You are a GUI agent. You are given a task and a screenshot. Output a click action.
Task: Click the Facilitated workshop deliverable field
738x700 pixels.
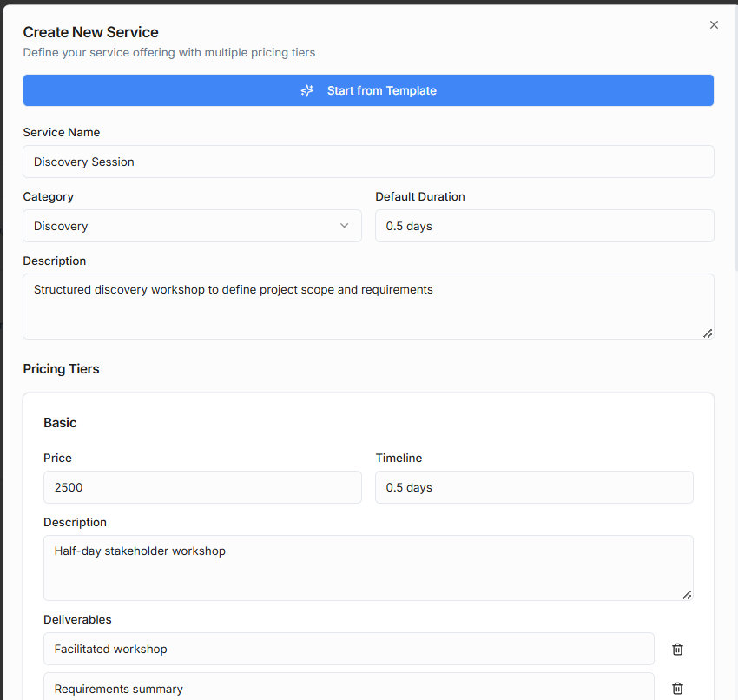[x=349, y=649]
